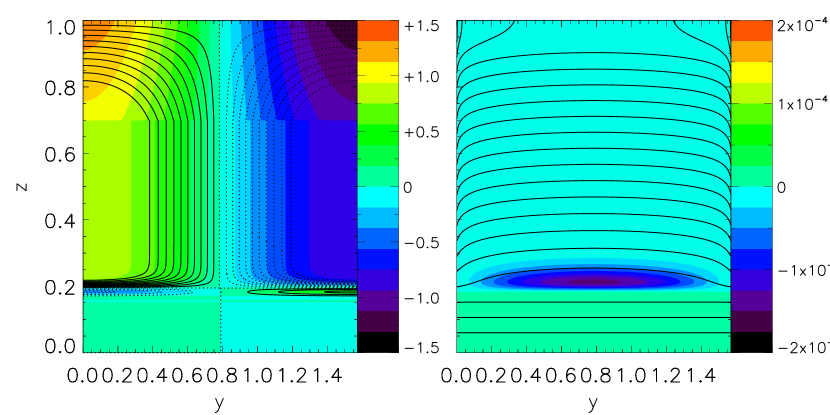This screenshot has height=415, width=830.
Task: Click the −1.0 colorbar tick label
Action: pyautogui.click(x=421, y=299)
